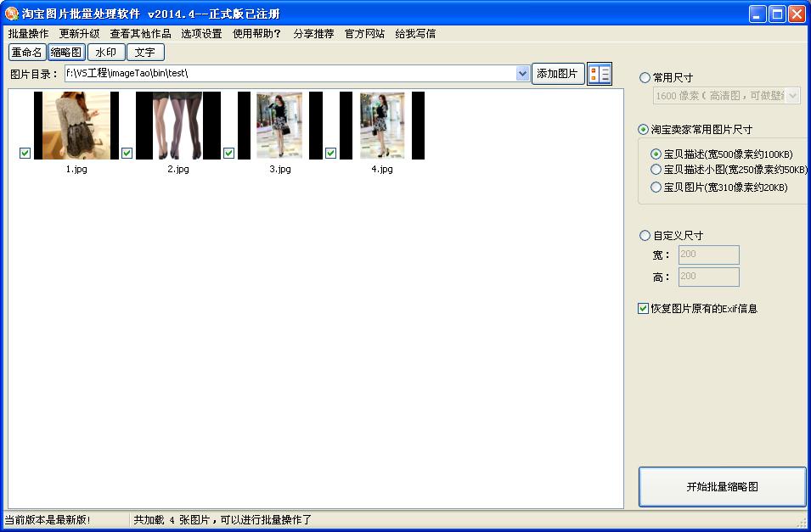The height and width of the screenshot is (532, 811).
Task: Switch to the 缩略图 tab
Action: click(x=66, y=53)
